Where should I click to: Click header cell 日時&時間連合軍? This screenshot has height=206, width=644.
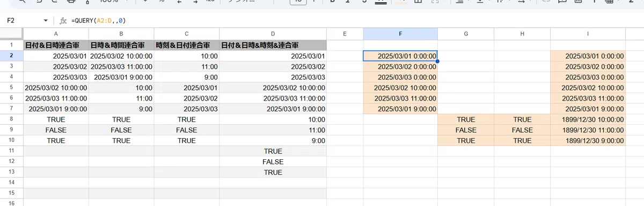tap(121, 45)
